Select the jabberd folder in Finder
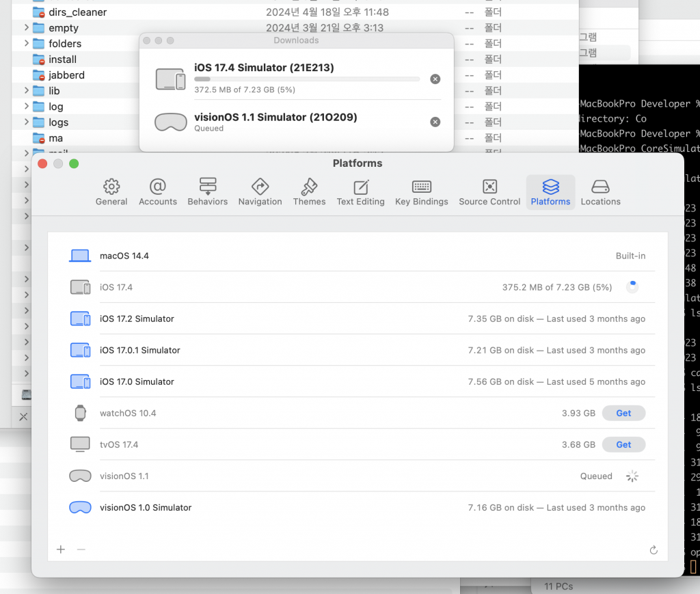The height and width of the screenshot is (594, 700). pos(66,75)
